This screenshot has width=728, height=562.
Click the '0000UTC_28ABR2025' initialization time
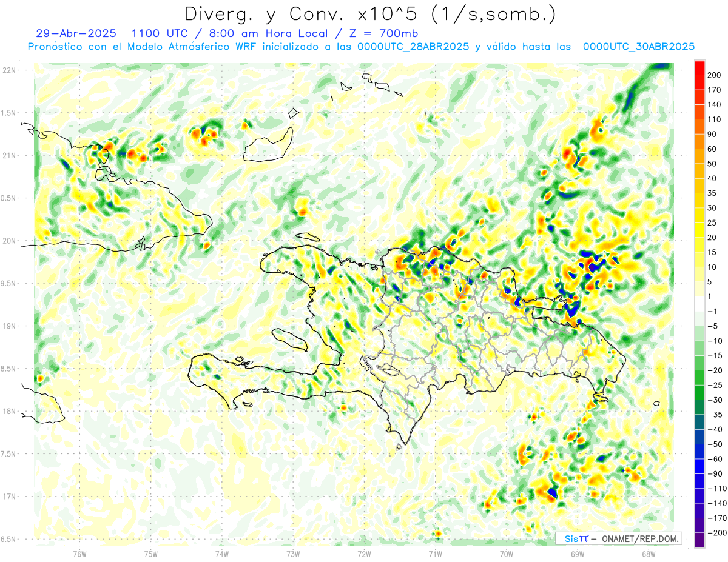pyautogui.click(x=413, y=47)
